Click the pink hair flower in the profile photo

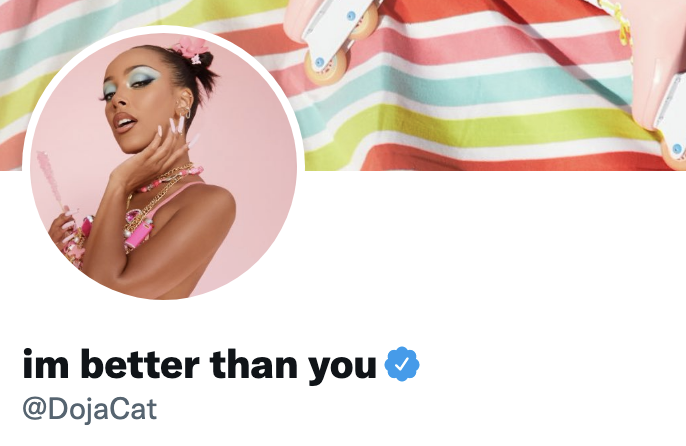(x=191, y=50)
